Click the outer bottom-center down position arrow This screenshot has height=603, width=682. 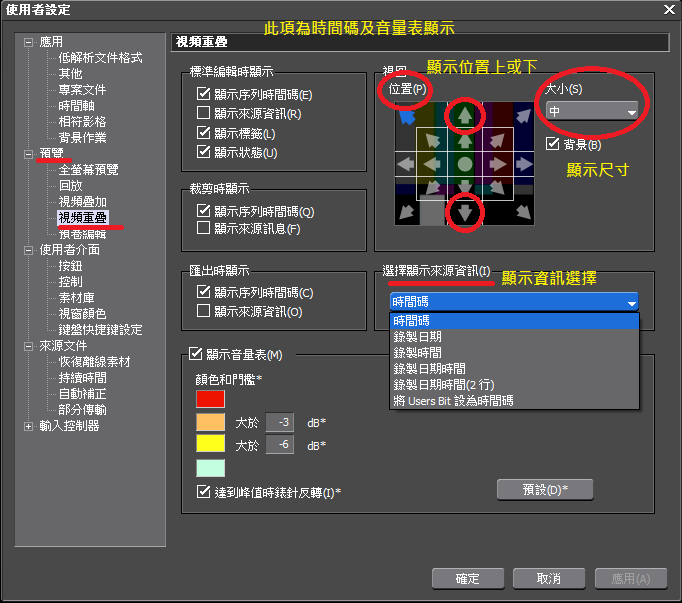pyautogui.click(x=465, y=211)
